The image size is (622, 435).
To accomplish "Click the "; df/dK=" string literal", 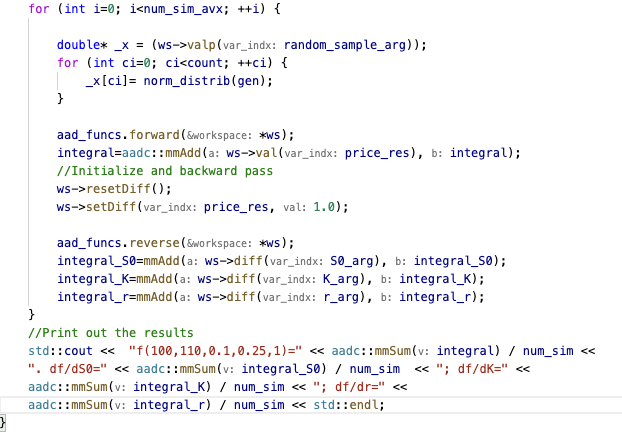I will pyautogui.click(x=472, y=369).
